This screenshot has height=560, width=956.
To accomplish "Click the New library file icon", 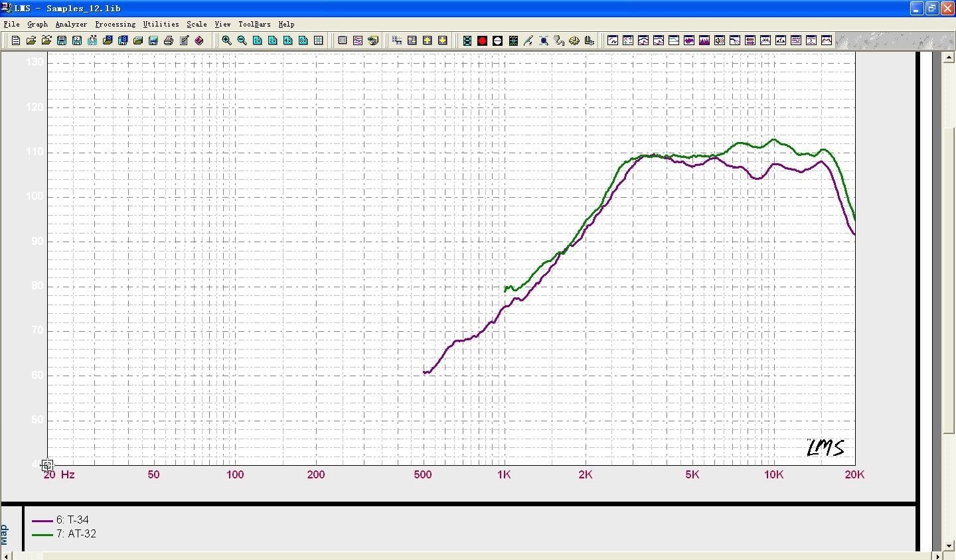I will tap(15, 40).
